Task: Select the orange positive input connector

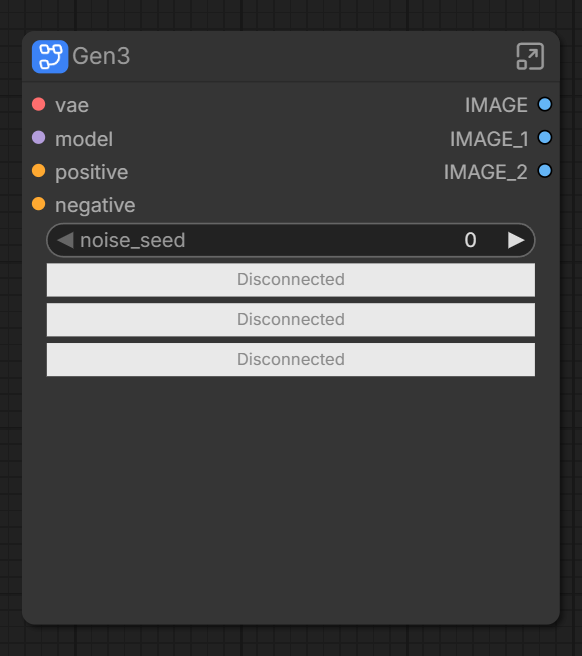Action: click(x=38, y=171)
